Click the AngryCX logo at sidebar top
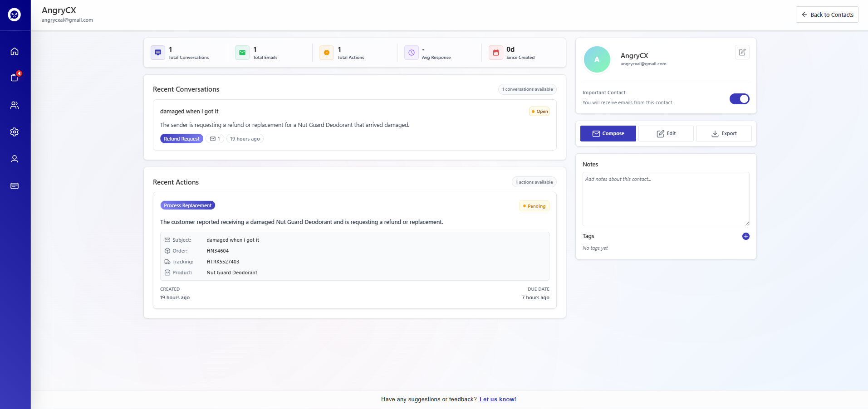Screen dimensions: 868x409 [x=14, y=15]
